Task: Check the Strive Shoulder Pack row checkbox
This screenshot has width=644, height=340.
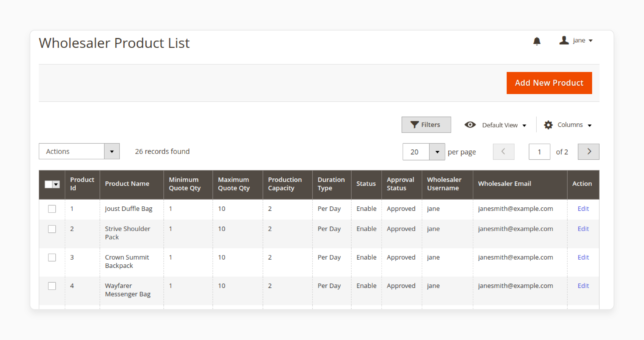Action: [52, 229]
